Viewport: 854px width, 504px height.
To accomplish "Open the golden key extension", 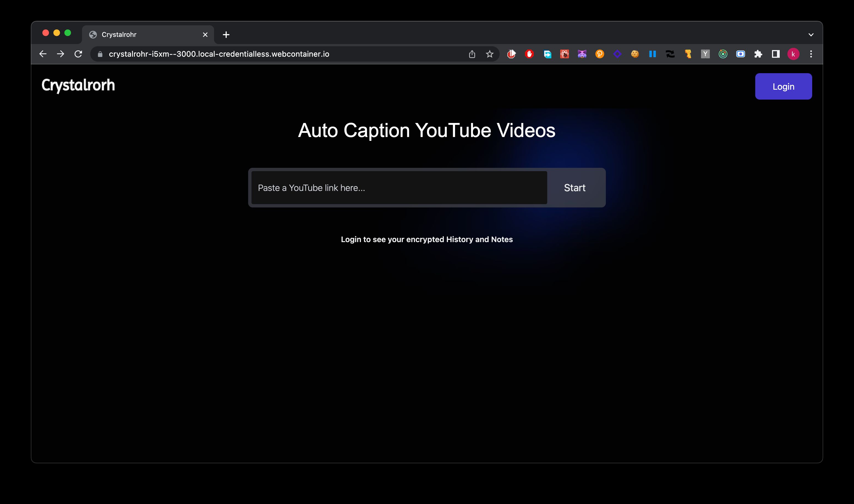I will click(688, 54).
